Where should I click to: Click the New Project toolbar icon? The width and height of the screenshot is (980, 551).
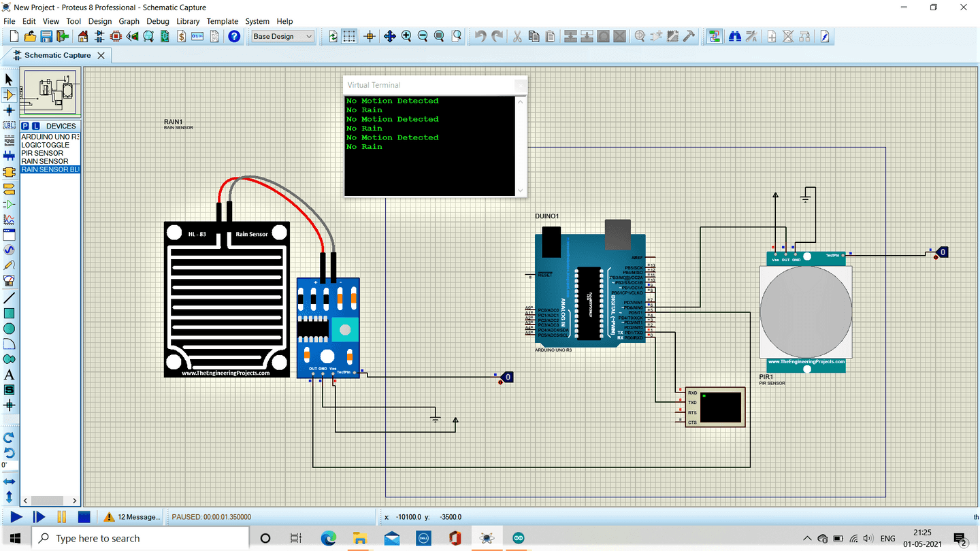pyautogui.click(x=14, y=36)
